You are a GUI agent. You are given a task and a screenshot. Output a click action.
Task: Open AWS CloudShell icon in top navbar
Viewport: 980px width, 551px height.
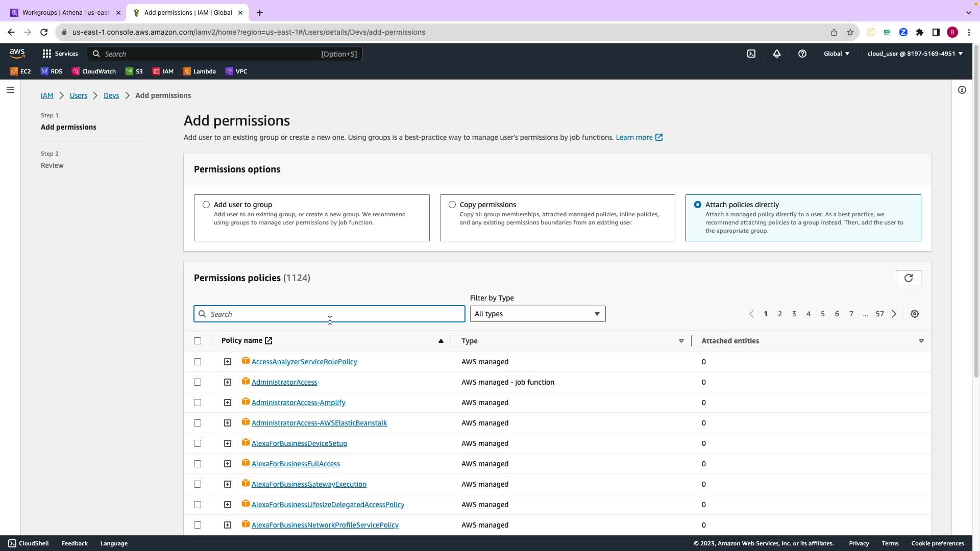pos(751,54)
